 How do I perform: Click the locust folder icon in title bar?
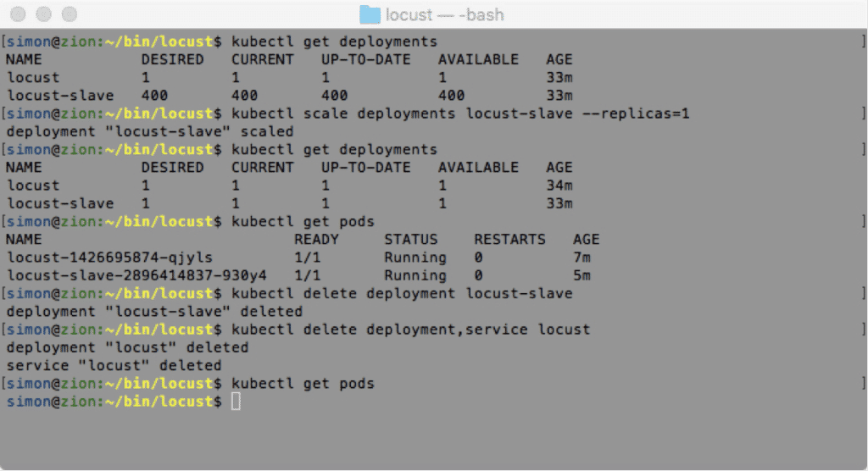click(x=370, y=14)
